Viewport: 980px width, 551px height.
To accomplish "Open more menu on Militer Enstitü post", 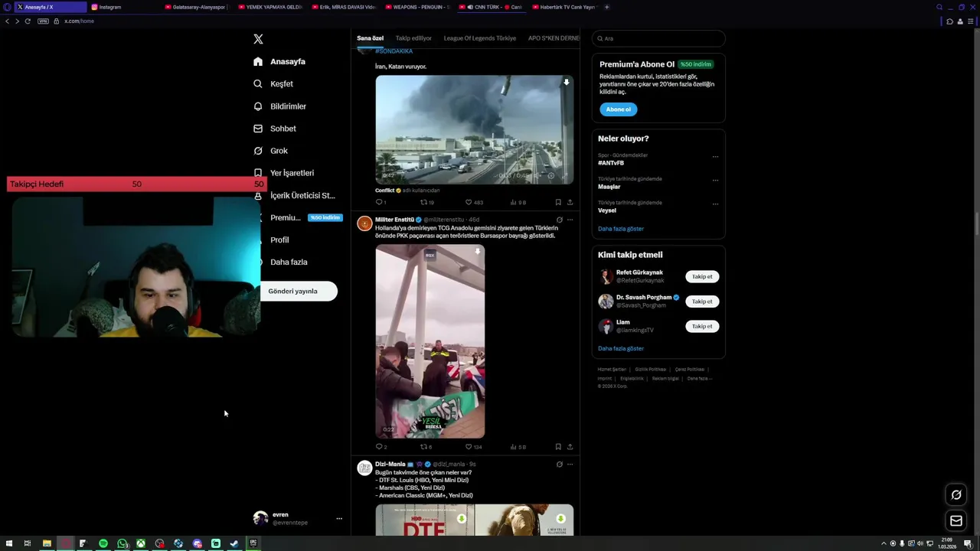I will [x=570, y=220].
